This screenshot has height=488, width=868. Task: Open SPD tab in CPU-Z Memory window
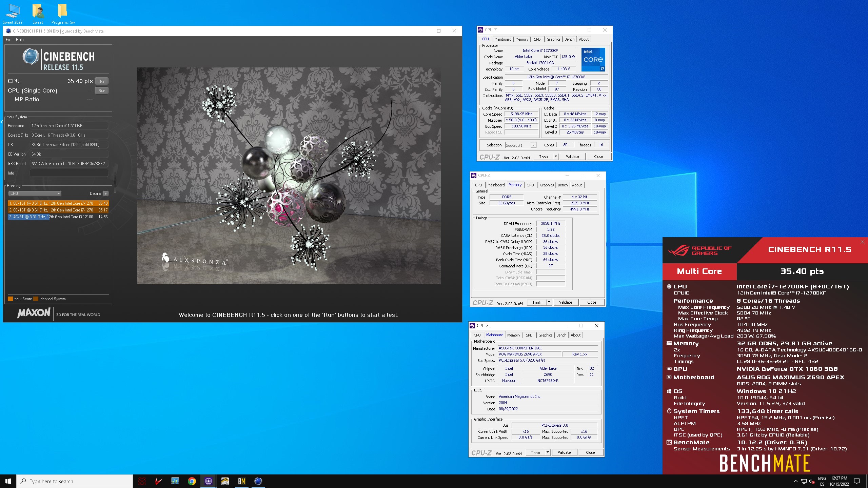coord(530,185)
